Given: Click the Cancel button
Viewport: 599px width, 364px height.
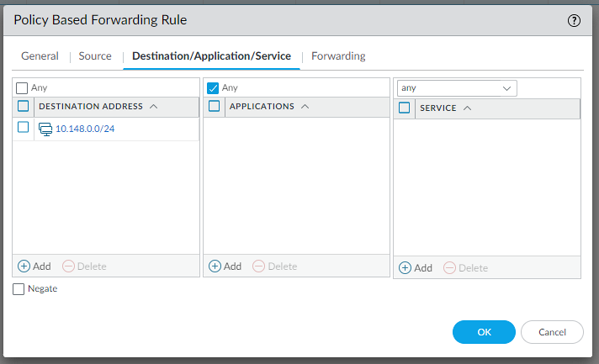Looking at the screenshot, I should (552, 332).
